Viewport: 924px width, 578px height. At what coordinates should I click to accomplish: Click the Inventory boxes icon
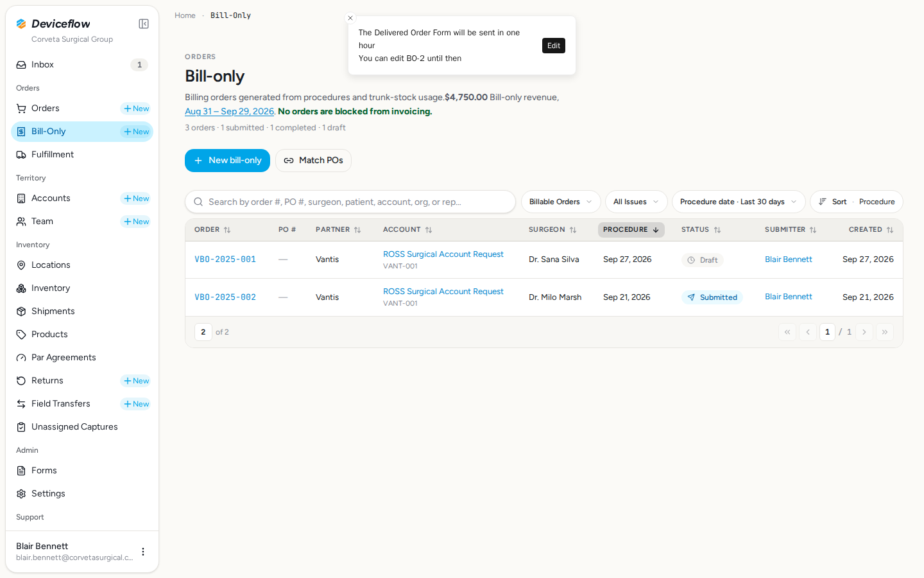21,288
